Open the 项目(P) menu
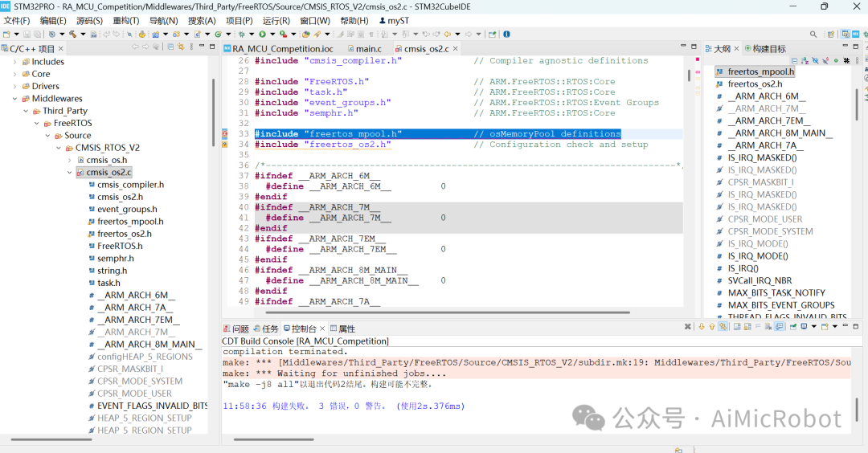This screenshot has width=868, height=453. click(240, 20)
